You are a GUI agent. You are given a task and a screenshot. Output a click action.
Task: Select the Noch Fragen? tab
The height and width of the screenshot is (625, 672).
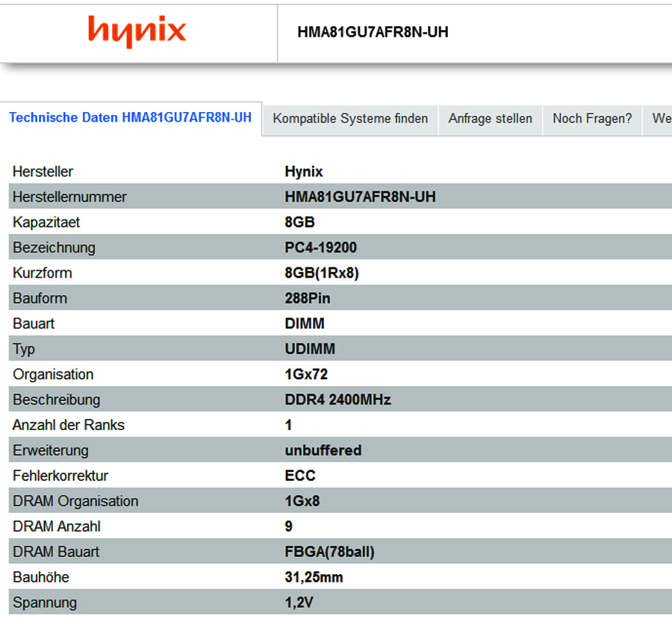(x=592, y=119)
